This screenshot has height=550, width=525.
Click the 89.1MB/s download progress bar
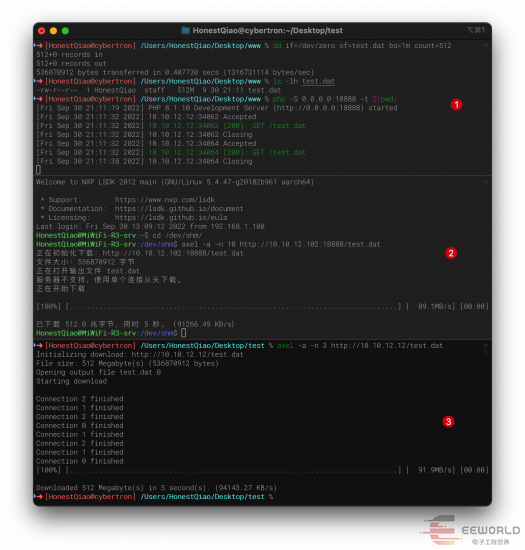pyautogui.click(x=234, y=307)
